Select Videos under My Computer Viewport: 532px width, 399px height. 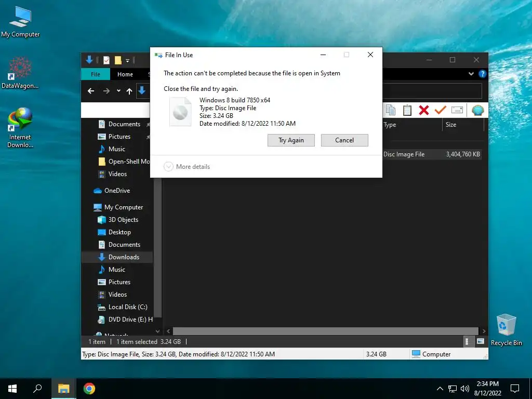coord(117,295)
